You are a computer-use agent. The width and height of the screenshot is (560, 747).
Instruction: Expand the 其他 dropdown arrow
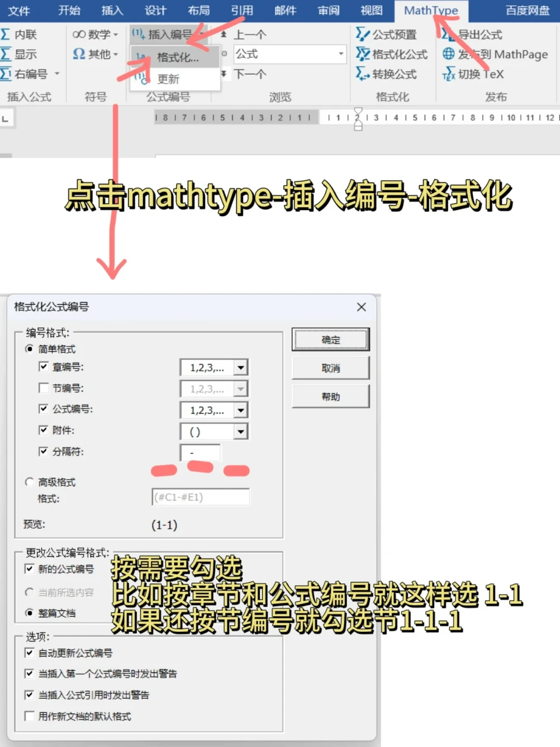(x=116, y=54)
